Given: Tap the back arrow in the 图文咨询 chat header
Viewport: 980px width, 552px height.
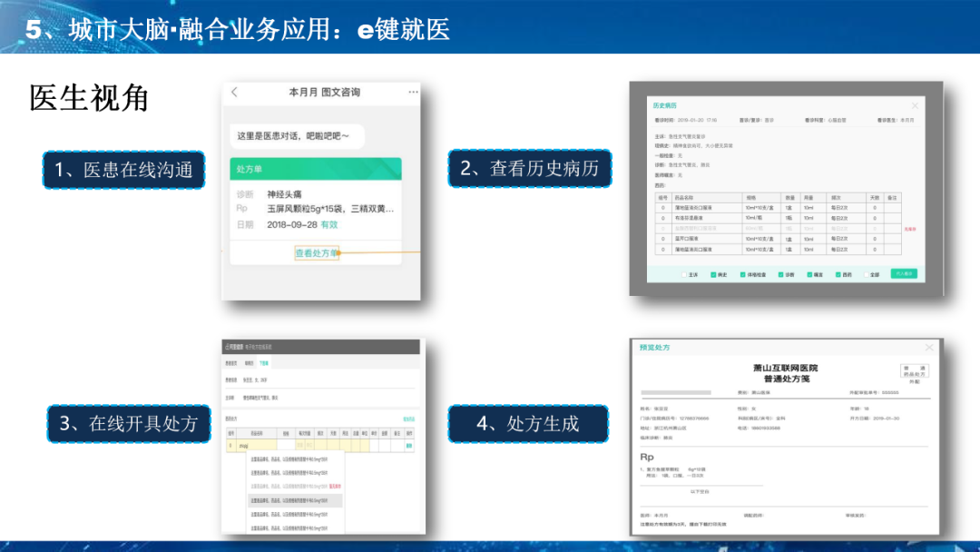Looking at the screenshot, I should coord(234,92).
